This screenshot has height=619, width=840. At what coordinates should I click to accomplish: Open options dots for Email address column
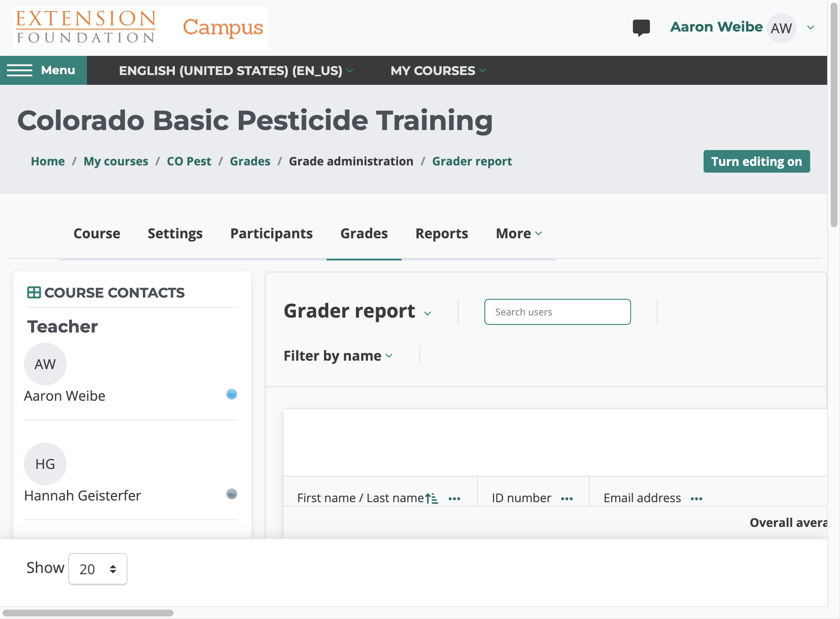tap(696, 498)
